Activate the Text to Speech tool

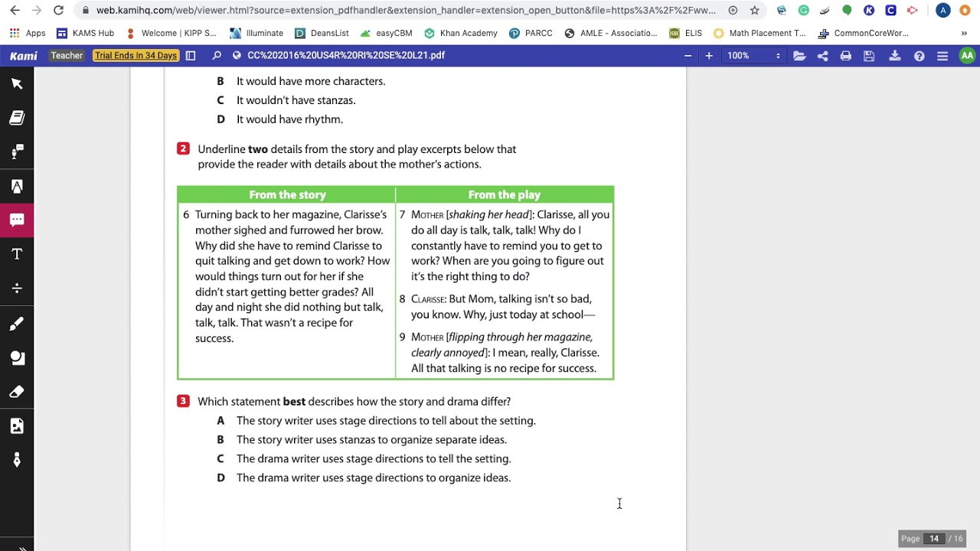click(x=17, y=152)
